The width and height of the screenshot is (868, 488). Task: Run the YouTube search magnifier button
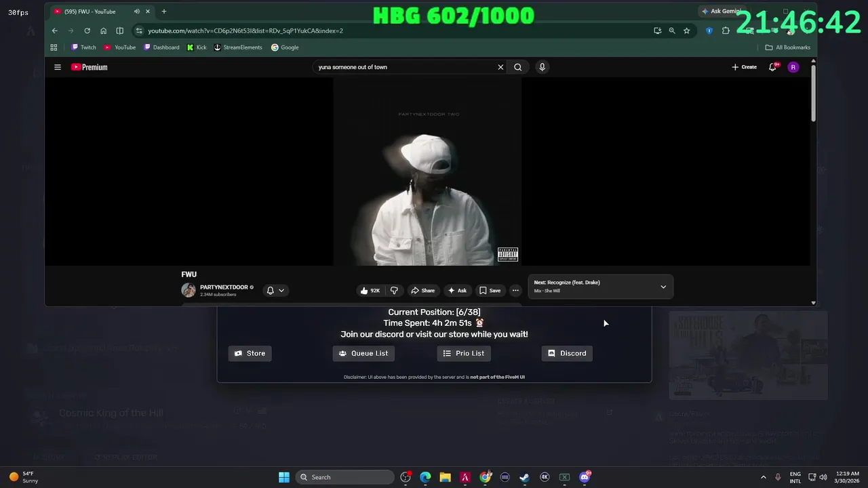coord(518,67)
